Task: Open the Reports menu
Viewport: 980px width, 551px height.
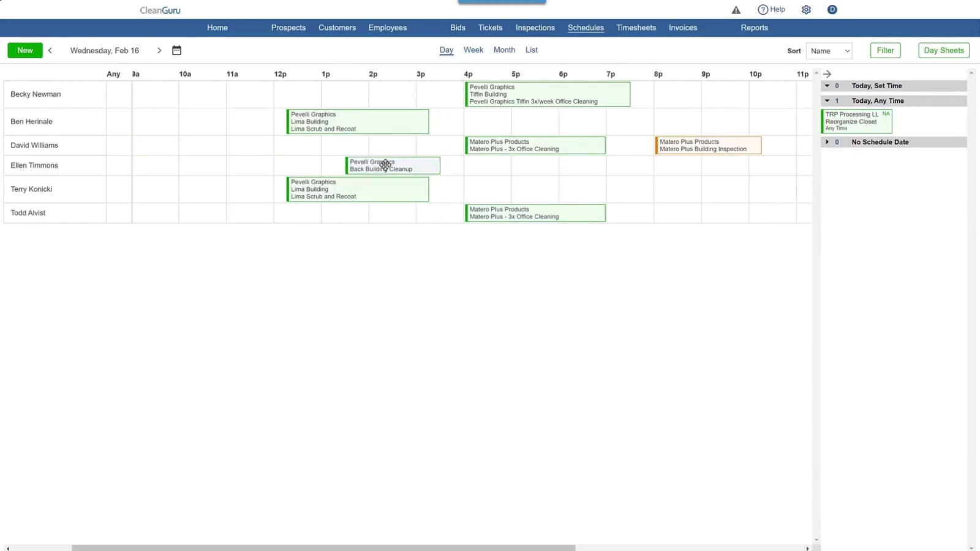Action: [x=754, y=28]
